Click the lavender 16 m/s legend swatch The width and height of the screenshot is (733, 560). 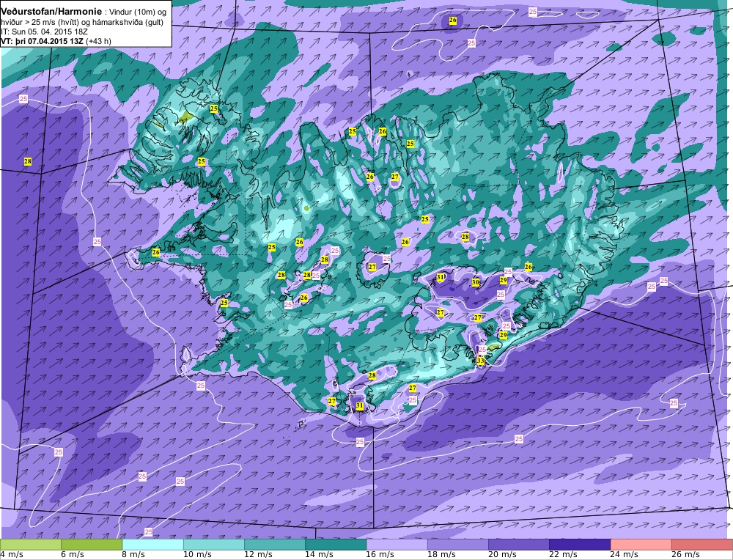[x=397, y=544]
